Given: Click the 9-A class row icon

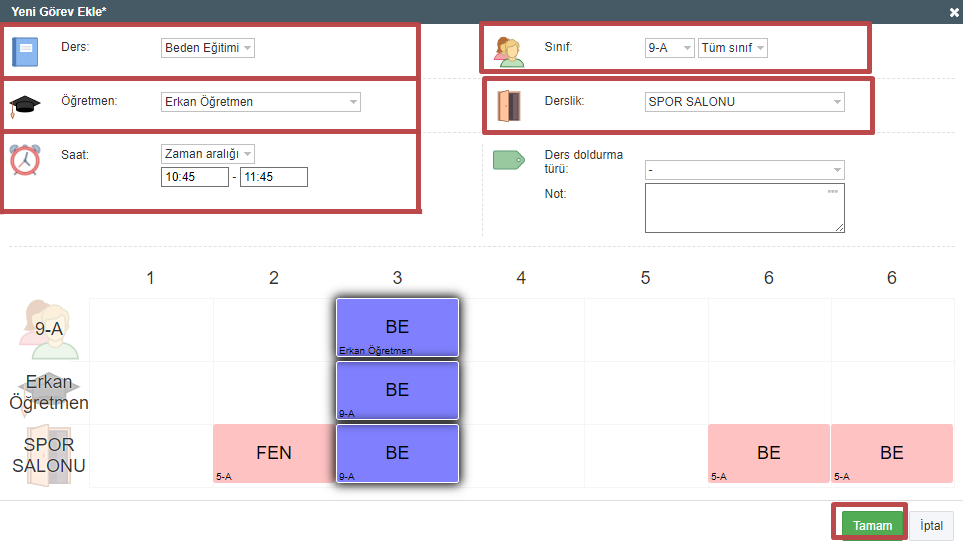Looking at the screenshot, I should click(50, 329).
